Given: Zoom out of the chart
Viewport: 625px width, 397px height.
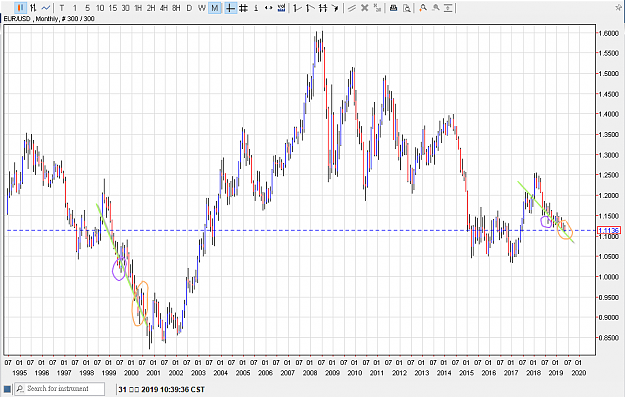Looking at the screenshot, I should (436, 8).
